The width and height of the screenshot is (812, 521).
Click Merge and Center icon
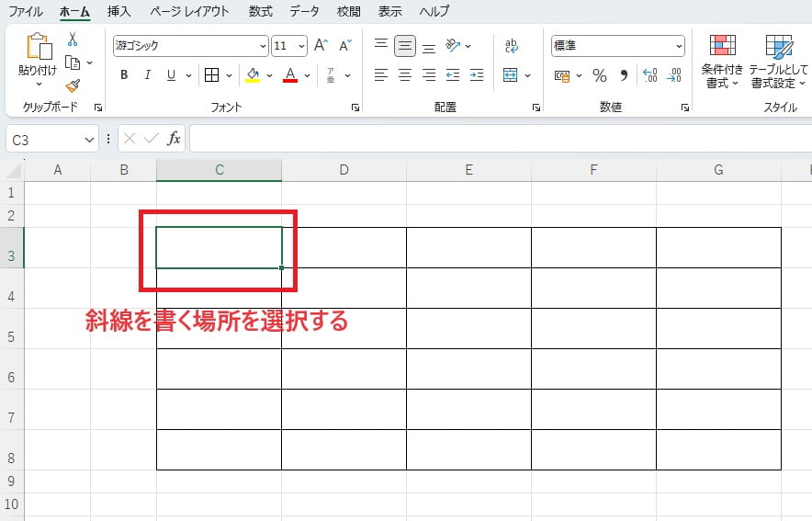[x=510, y=75]
